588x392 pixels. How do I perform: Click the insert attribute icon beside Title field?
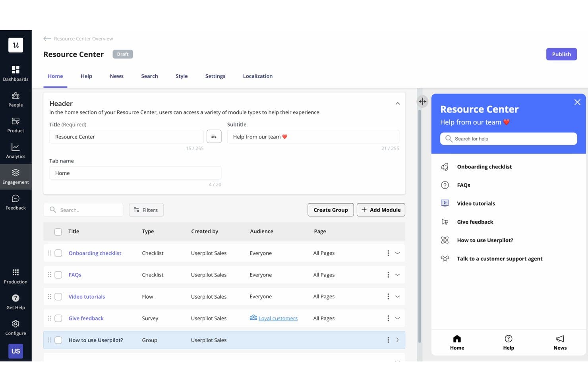coord(214,137)
